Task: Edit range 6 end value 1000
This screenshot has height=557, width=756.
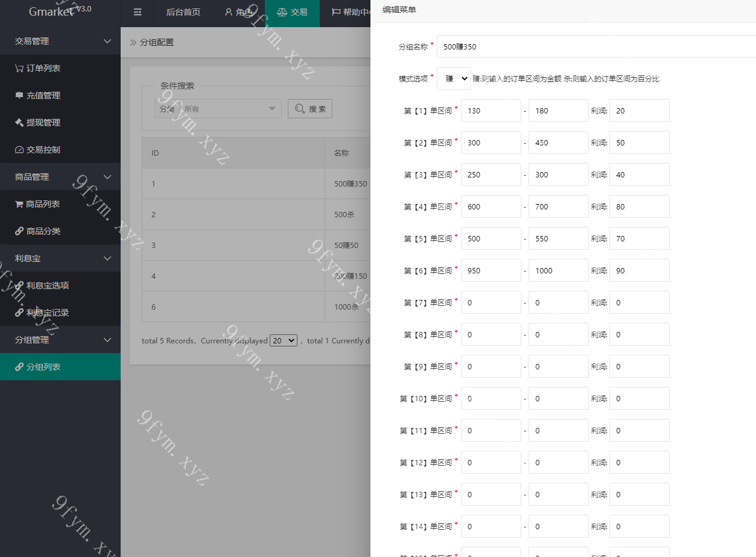Action: pos(559,270)
